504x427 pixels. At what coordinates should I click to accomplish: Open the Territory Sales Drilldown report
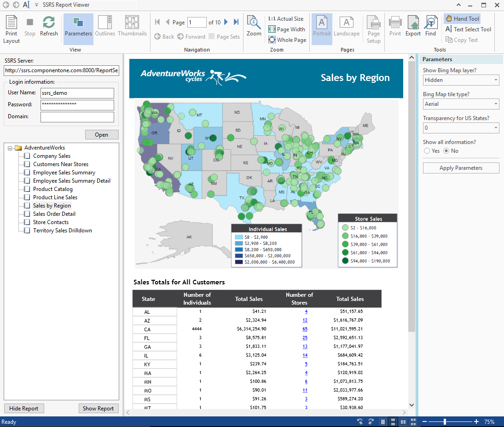pyautogui.click(x=62, y=231)
